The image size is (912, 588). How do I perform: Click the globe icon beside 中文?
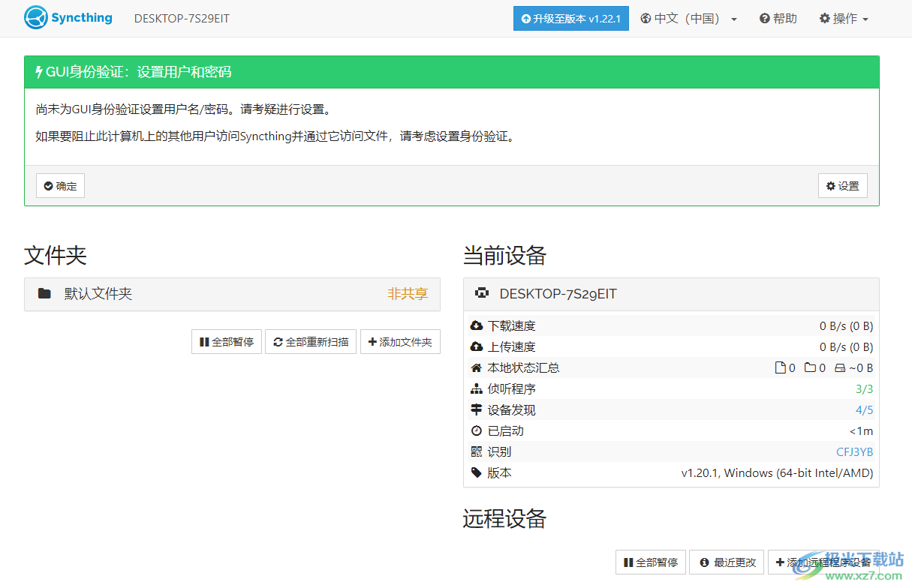pyautogui.click(x=646, y=19)
